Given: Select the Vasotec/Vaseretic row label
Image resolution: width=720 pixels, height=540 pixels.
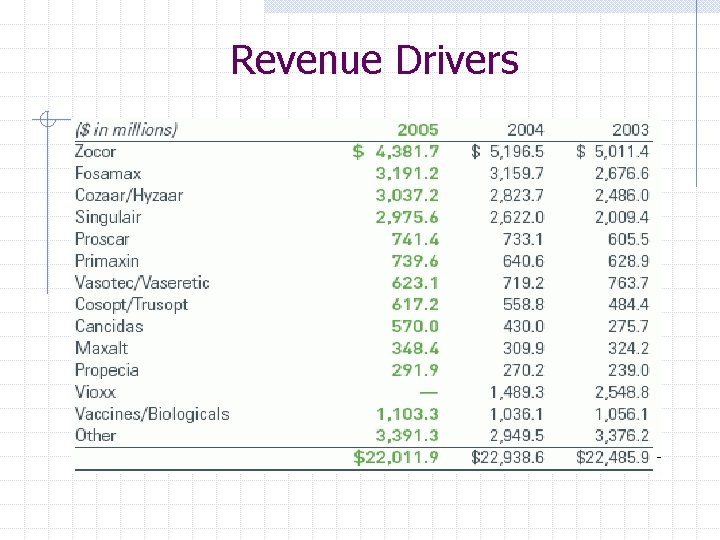Looking at the screenshot, I should (142, 283).
